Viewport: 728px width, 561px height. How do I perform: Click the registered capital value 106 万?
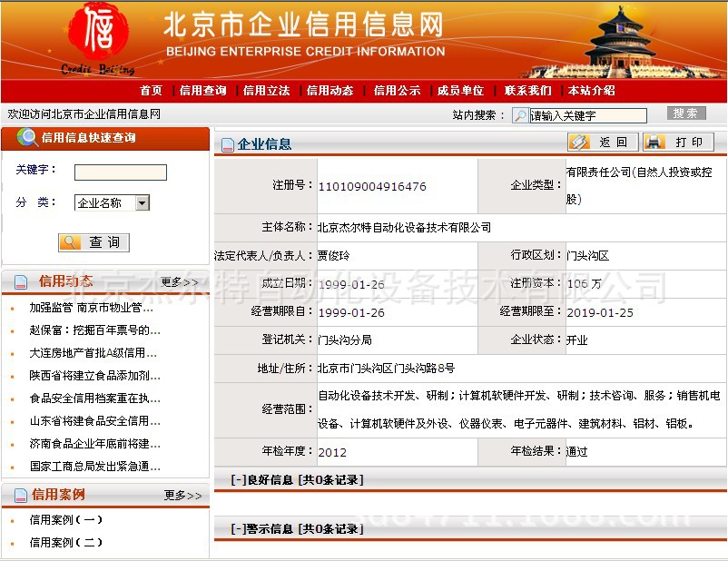585,284
